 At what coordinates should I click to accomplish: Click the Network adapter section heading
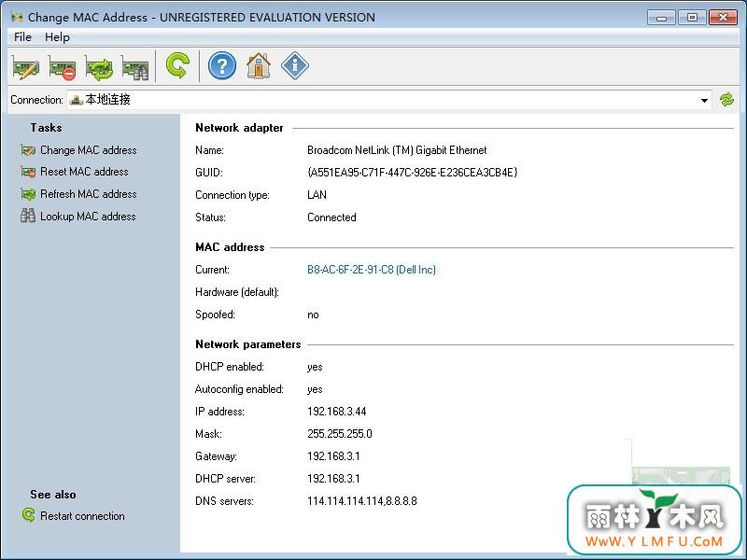[239, 128]
